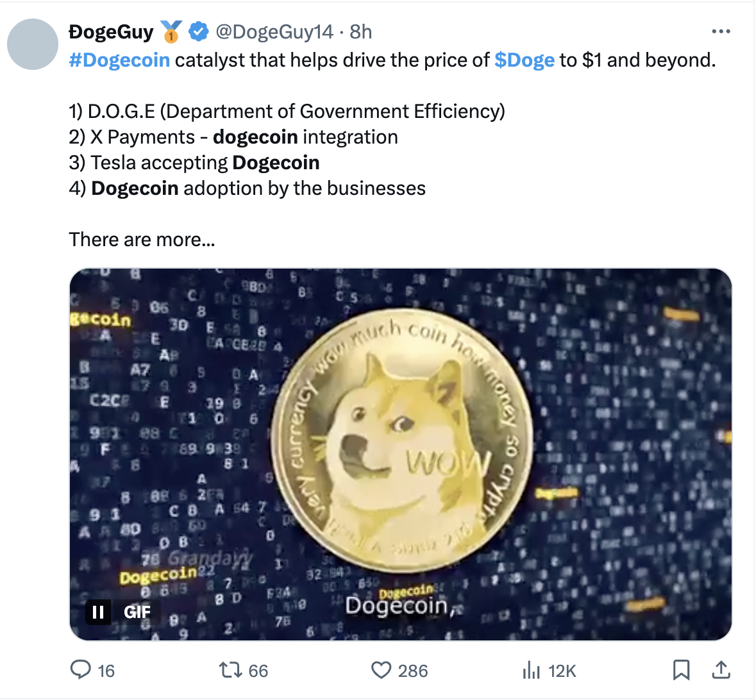
Task: Open the tweet options via the ellipsis
Action: coord(721,31)
